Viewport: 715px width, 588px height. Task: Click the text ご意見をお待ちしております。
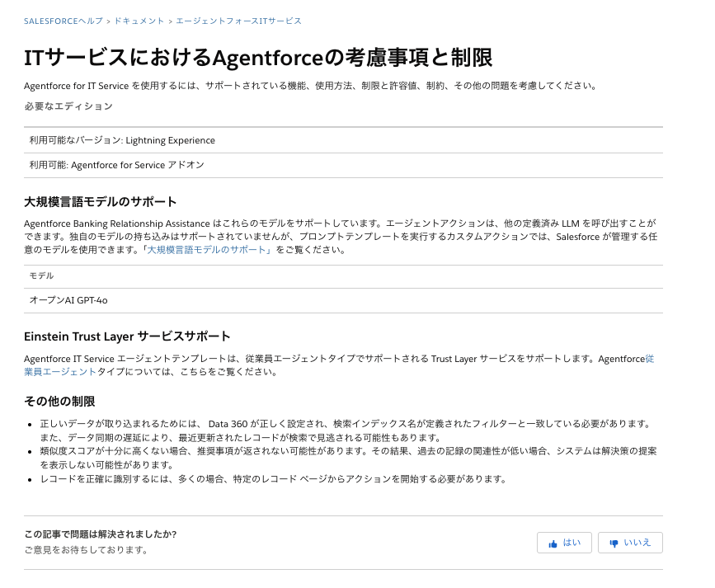pyautogui.click(x=87, y=550)
